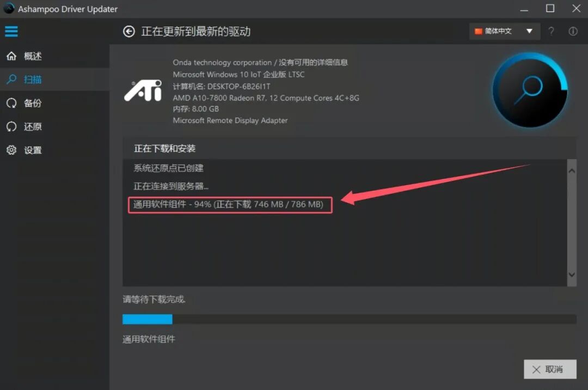Open the 简体中文 language dropdown
The height and width of the screenshot is (390, 588).
[x=504, y=31]
